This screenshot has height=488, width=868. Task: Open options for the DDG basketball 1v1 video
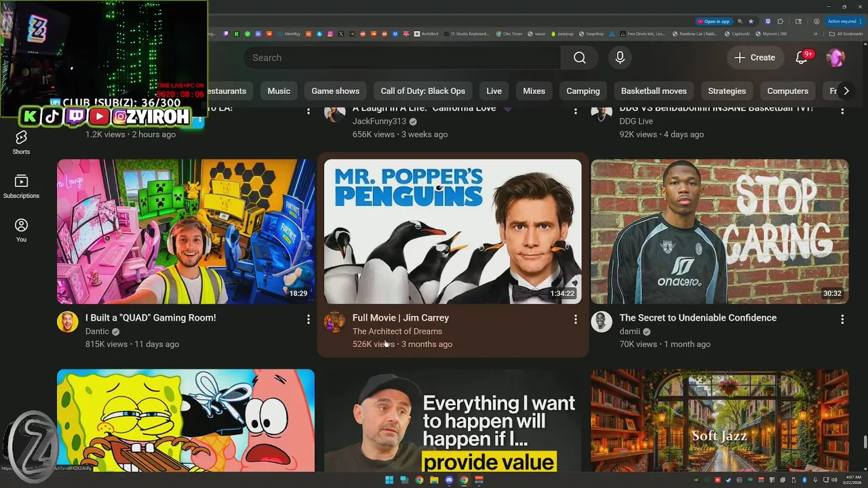(x=842, y=110)
